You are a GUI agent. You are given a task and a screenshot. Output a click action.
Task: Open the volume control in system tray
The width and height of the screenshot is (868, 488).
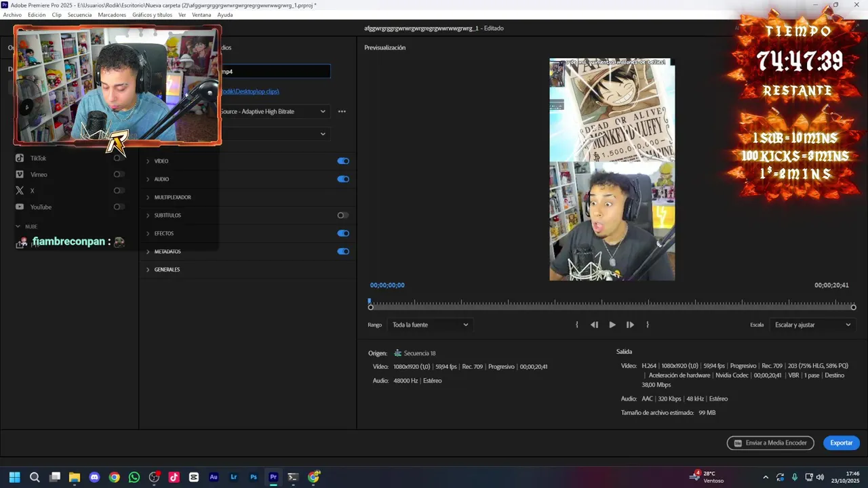point(820,477)
